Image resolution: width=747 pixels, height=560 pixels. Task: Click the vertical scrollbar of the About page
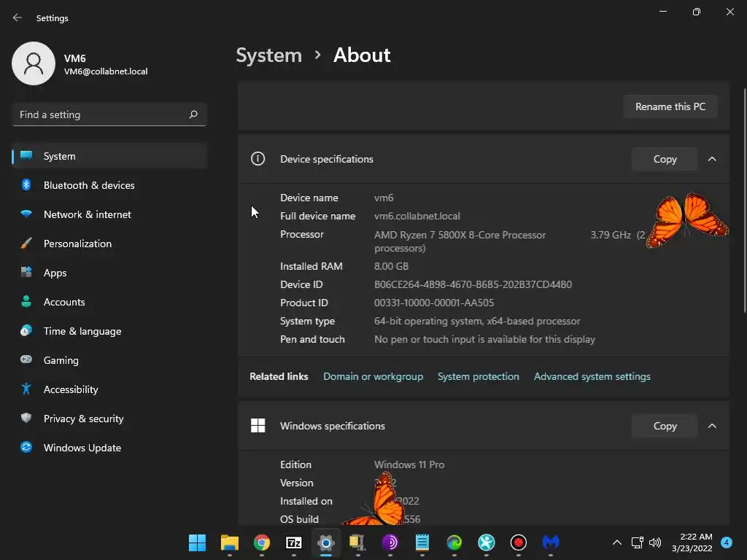tap(745, 200)
